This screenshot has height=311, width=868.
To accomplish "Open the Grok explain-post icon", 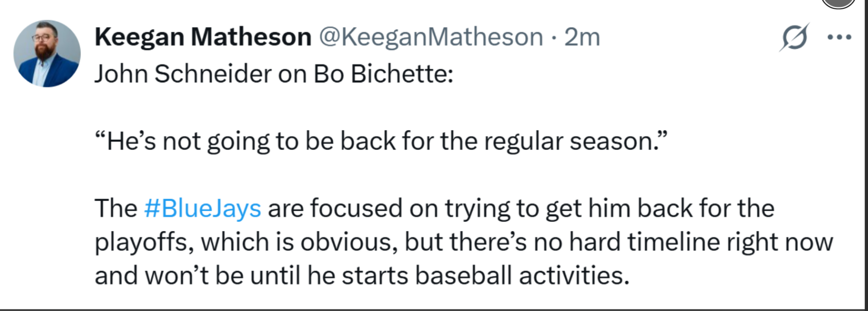I will point(794,38).
